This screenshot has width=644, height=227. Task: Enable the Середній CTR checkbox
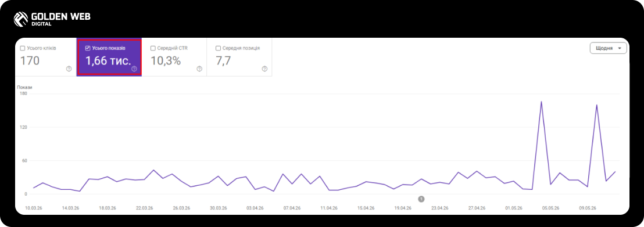[x=153, y=48]
